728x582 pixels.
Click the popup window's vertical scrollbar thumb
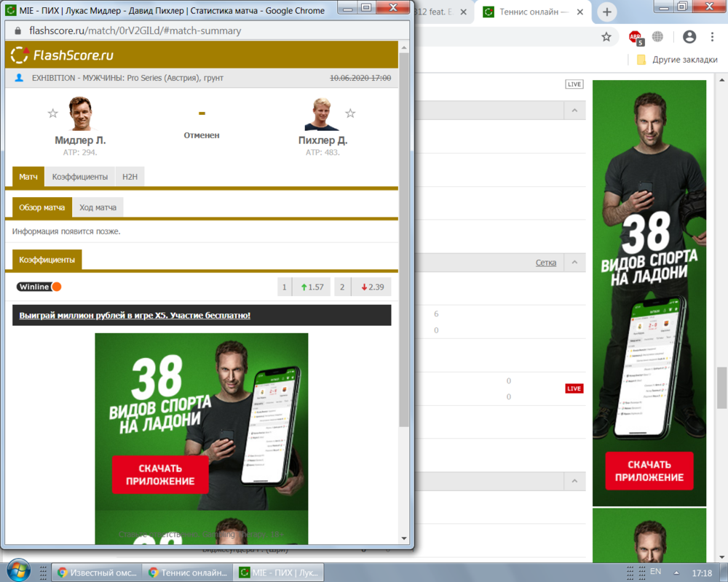(x=404, y=240)
